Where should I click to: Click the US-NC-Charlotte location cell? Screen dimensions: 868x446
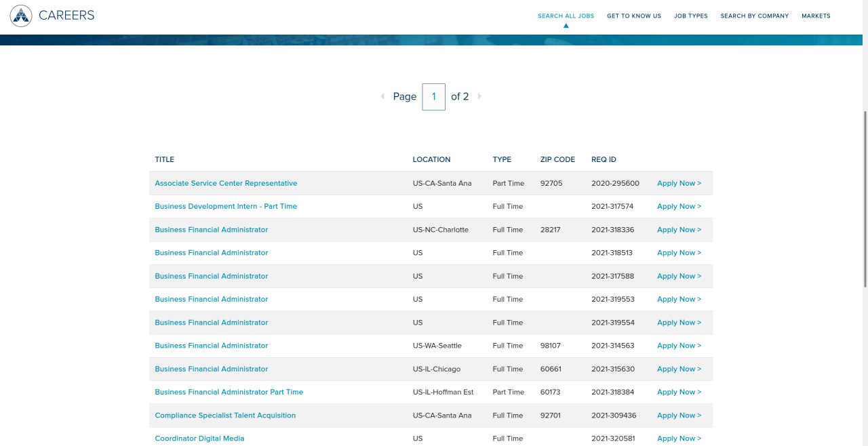click(x=440, y=230)
